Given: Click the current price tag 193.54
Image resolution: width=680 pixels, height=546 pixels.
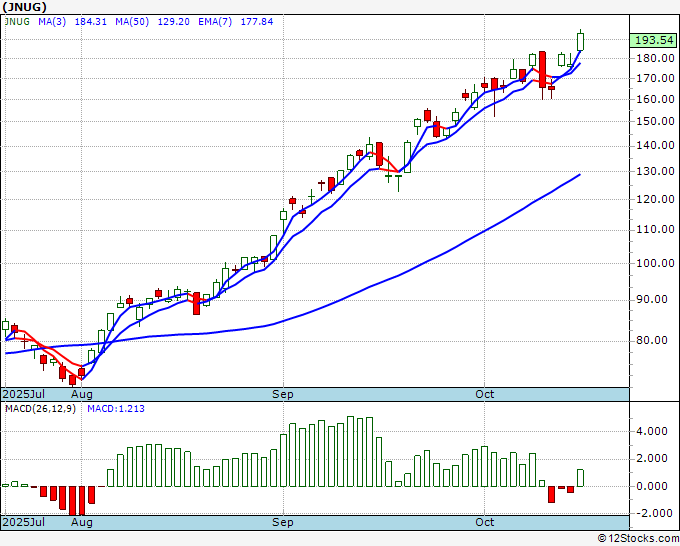Looking at the screenshot, I should (x=654, y=40).
